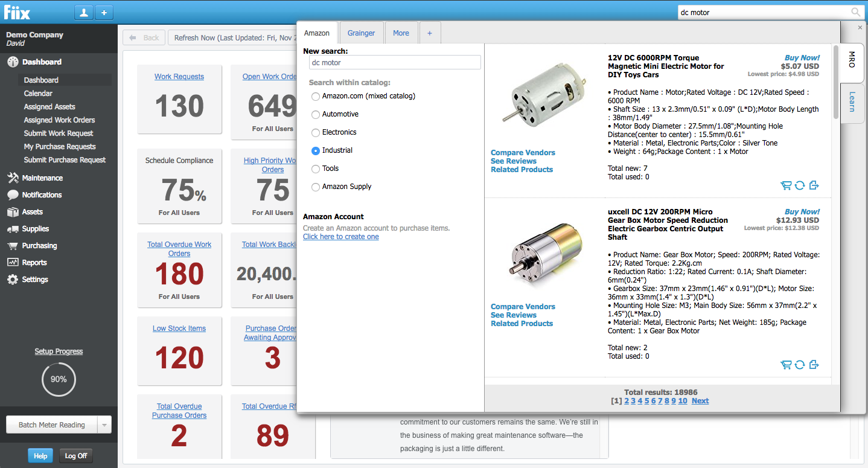Screen dimensions: 868x468
Task: Click the Setup Progress link
Action: coord(59,351)
